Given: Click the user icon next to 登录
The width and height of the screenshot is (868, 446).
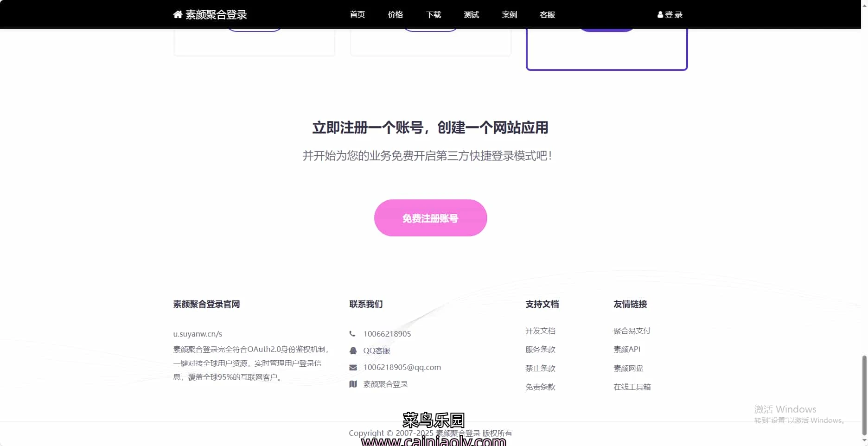Looking at the screenshot, I should 660,15.
